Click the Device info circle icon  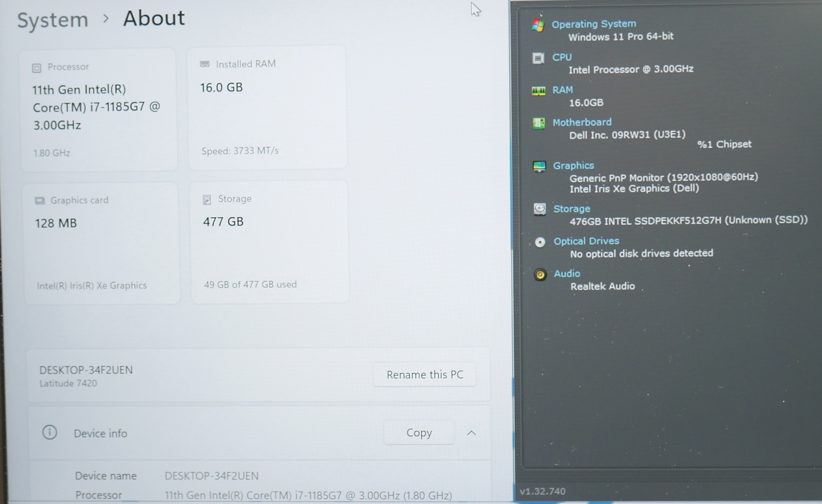pyautogui.click(x=49, y=433)
